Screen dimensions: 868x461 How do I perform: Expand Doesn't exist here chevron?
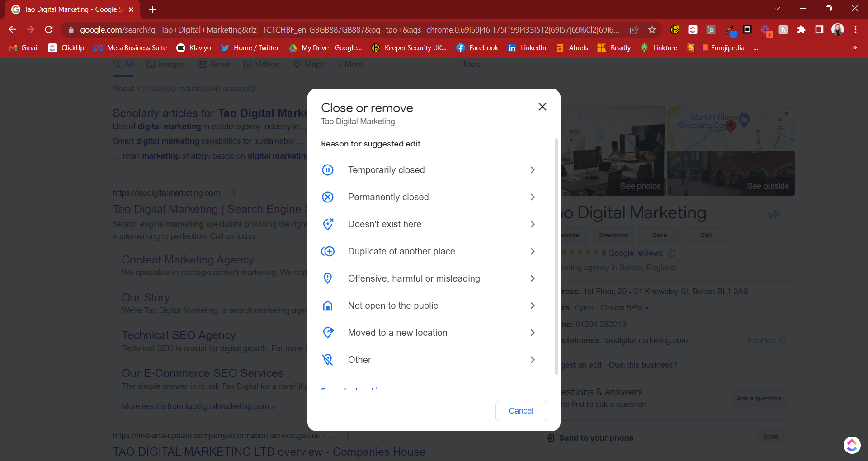click(x=533, y=224)
